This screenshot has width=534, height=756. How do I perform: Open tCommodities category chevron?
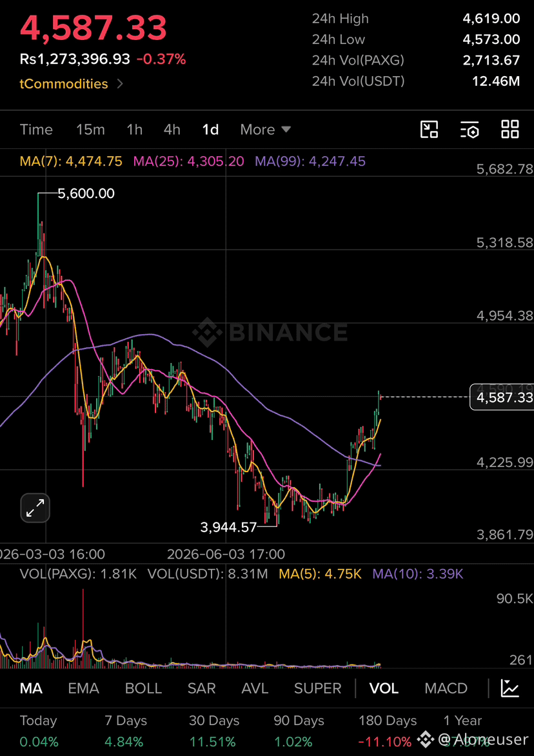pos(120,84)
